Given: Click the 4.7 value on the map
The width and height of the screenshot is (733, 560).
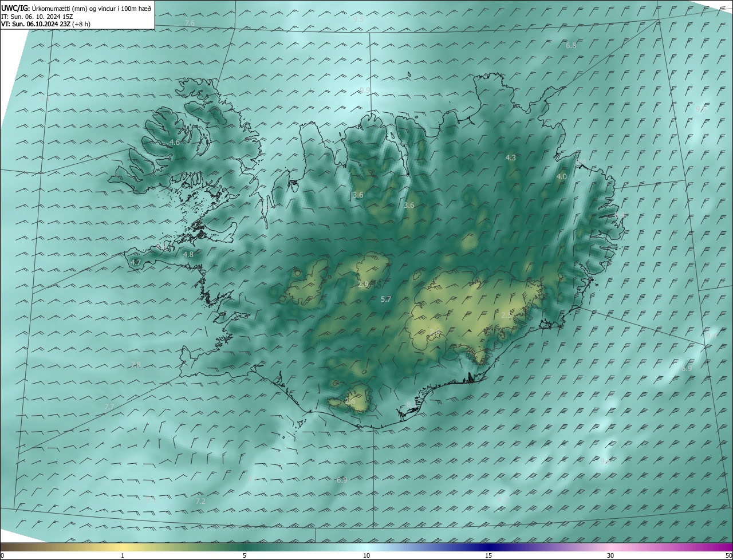Looking at the screenshot, I should point(136,262).
